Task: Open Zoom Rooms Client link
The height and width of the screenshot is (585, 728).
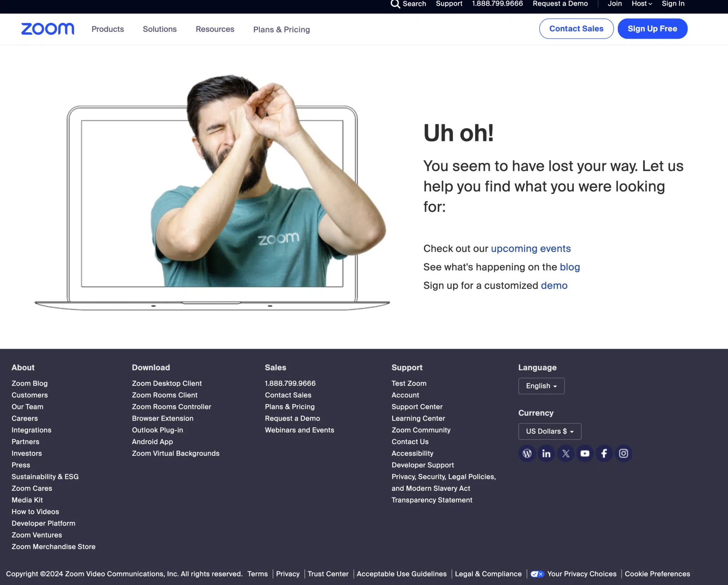Action: 165,395
